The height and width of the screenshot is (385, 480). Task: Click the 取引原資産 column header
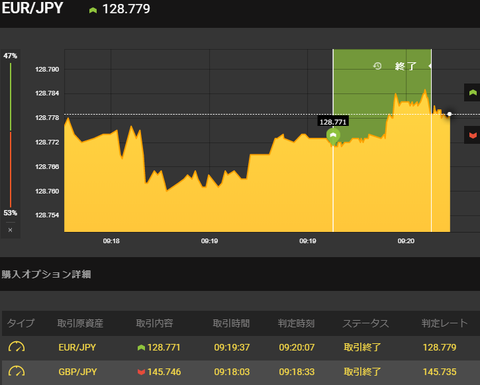80,323
